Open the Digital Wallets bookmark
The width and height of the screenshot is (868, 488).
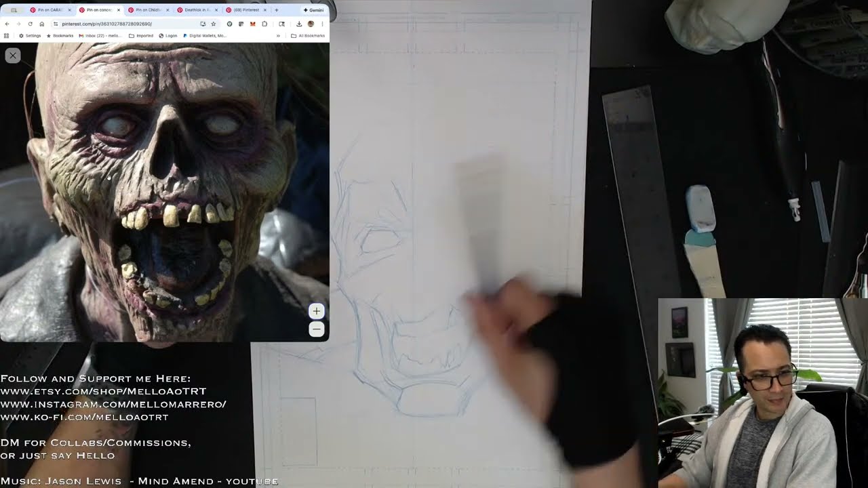tap(205, 35)
